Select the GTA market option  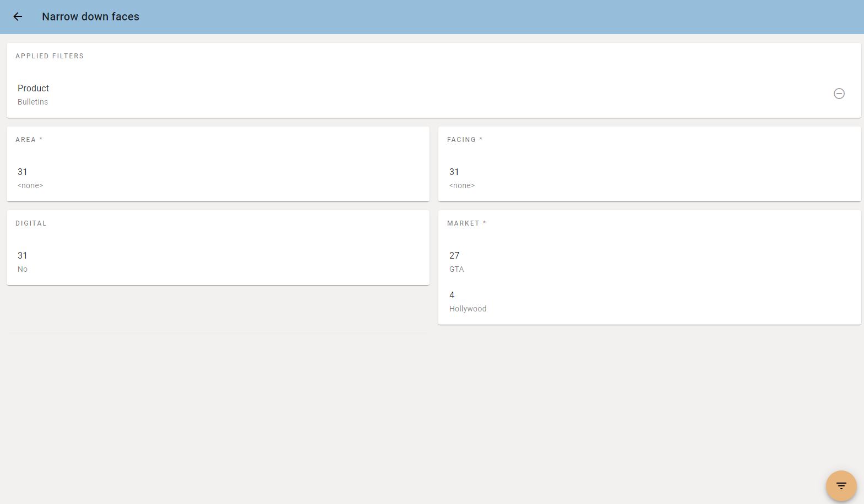click(x=649, y=261)
